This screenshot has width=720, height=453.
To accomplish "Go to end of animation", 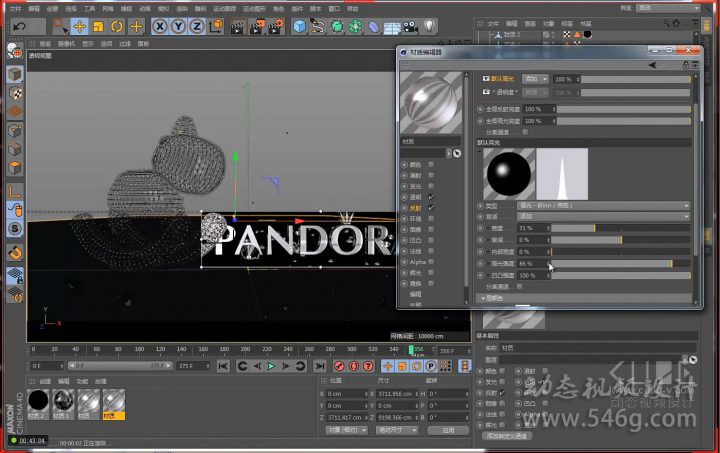I will point(320,366).
